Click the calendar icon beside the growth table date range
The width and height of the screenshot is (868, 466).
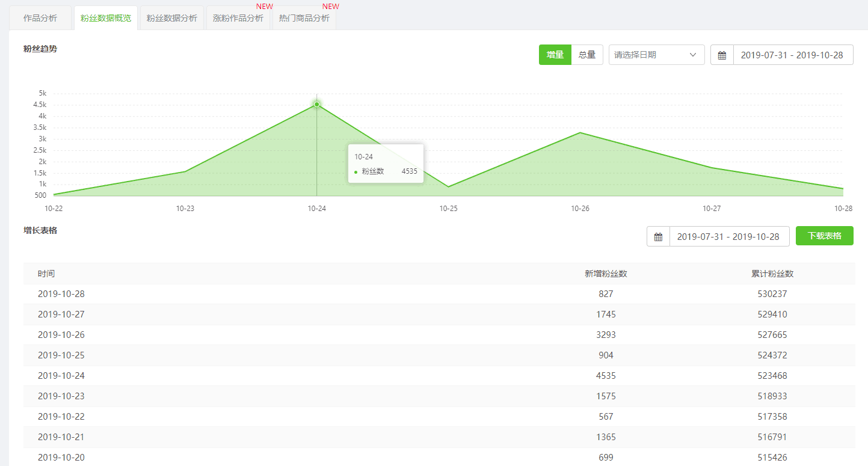pos(658,237)
